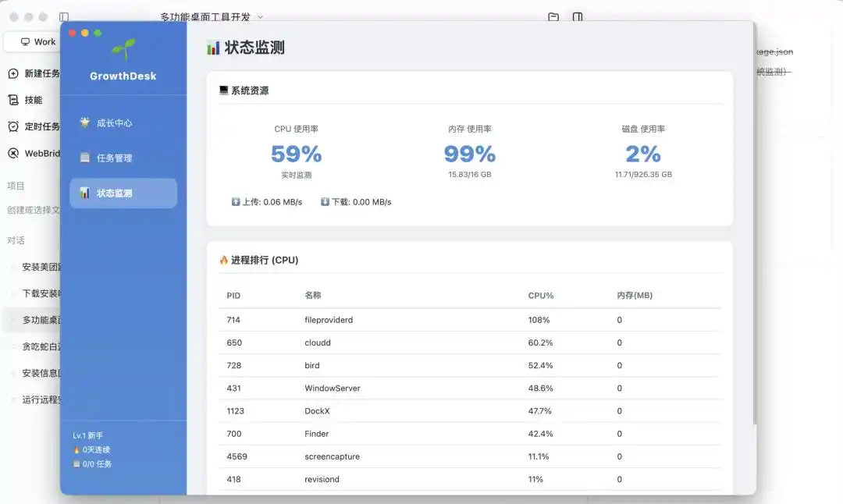The image size is (843, 504).
Task: Click the notebook icon beside 任务管理
Action: click(84, 158)
